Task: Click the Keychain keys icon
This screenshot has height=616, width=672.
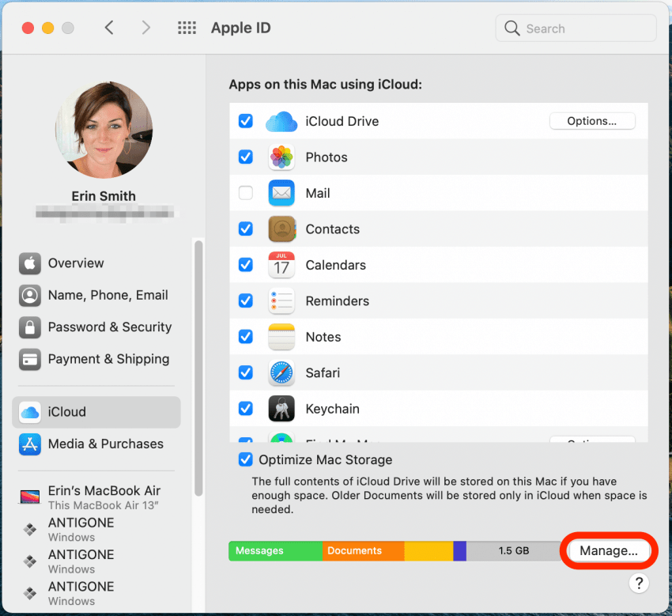Action: pyautogui.click(x=281, y=409)
